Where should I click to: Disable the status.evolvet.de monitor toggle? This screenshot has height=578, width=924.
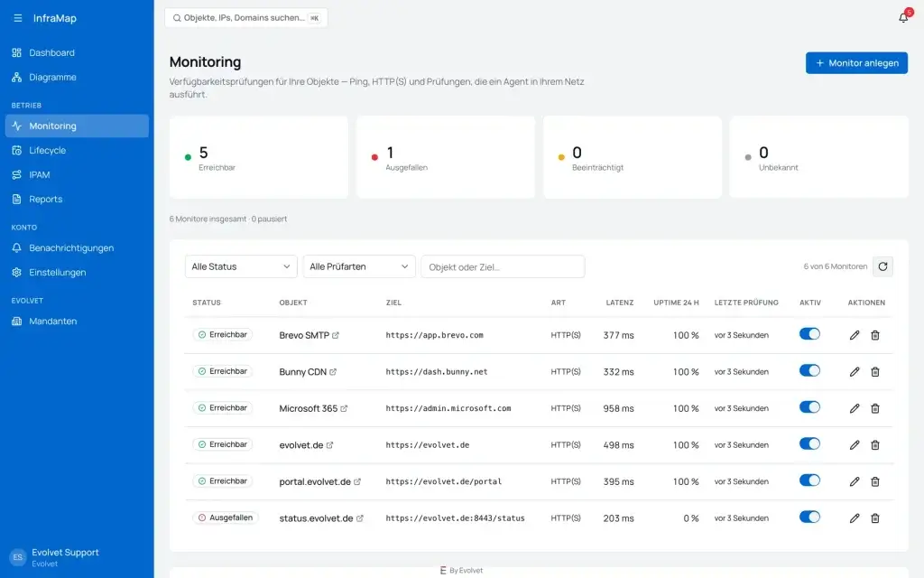click(x=809, y=517)
